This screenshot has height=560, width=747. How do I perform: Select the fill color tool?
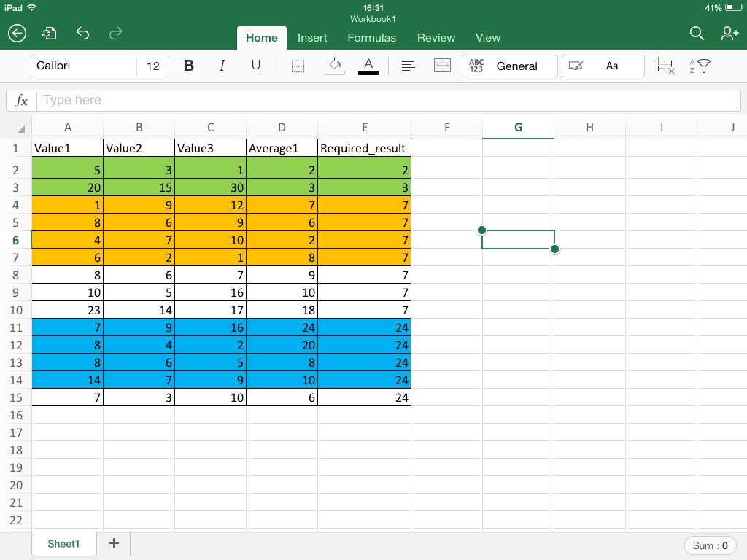pyautogui.click(x=334, y=66)
